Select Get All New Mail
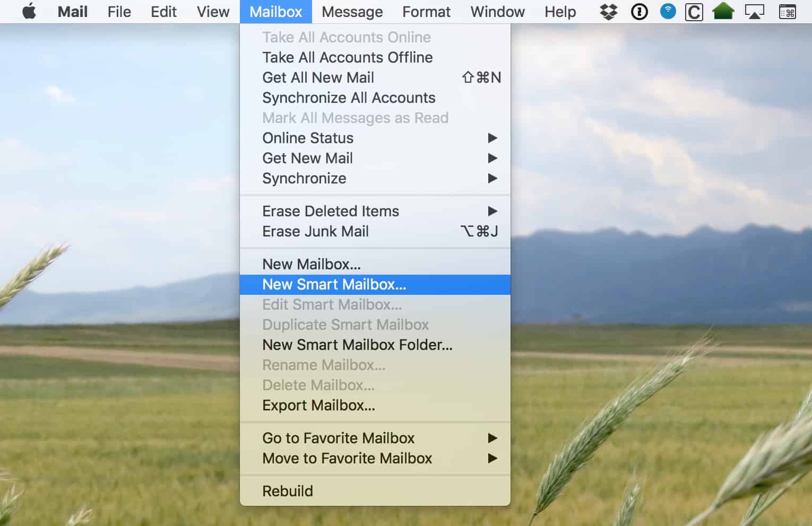The width and height of the screenshot is (812, 526). [x=375, y=77]
